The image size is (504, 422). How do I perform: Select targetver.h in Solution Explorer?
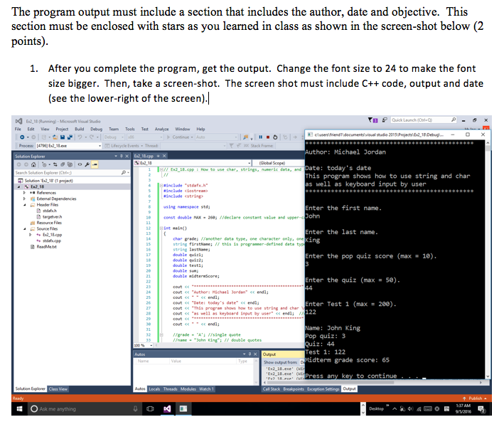[x=49, y=217]
